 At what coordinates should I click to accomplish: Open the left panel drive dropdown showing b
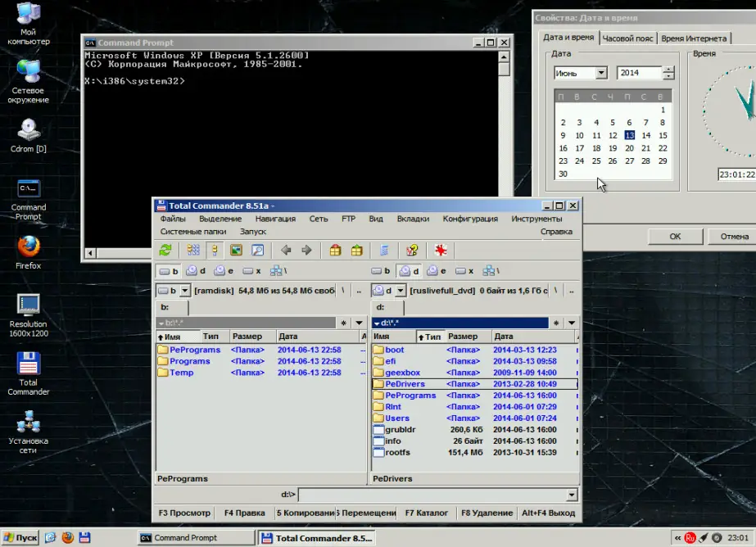click(184, 291)
